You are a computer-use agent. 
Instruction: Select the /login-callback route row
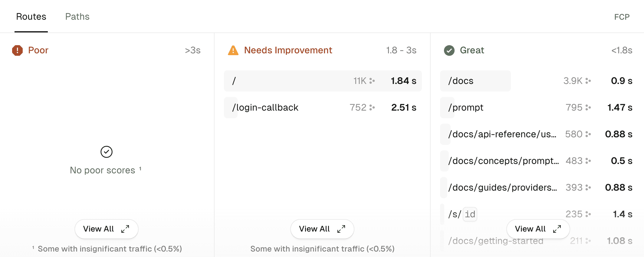pos(265,107)
